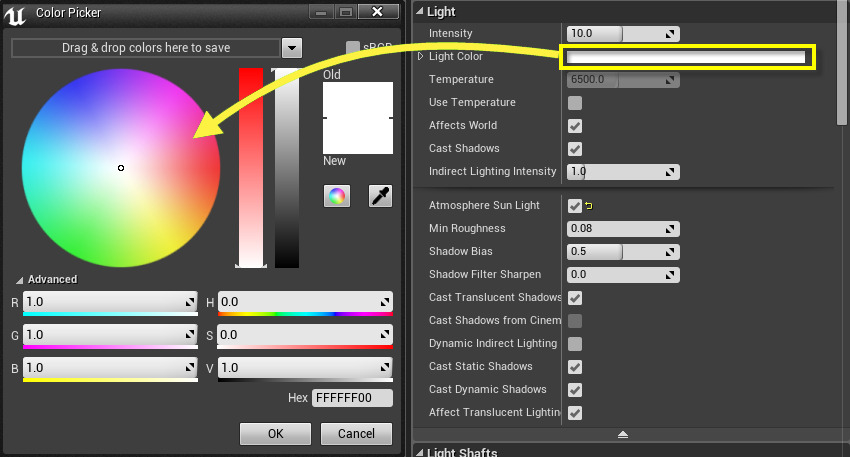The height and width of the screenshot is (457, 850).
Task: Uncheck Affect Translucent Lighting
Action: point(575,413)
